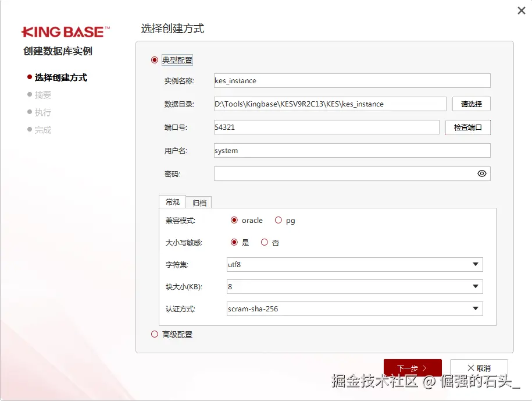Open the 块大小(KB) dropdown
Image resolution: width=532 pixels, height=401 pixels.
pyautogui.click(x=355, y=286)
